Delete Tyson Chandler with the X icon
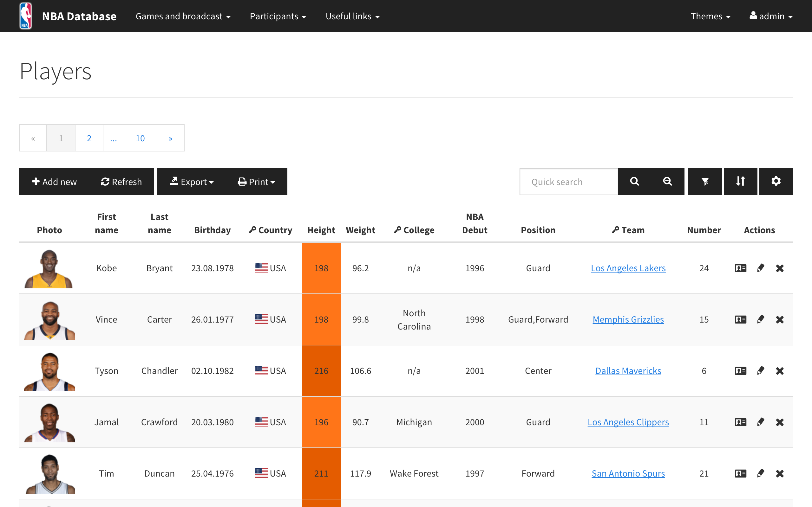The image size is (812, 507). pyautogui.click(x=780, y=370)
